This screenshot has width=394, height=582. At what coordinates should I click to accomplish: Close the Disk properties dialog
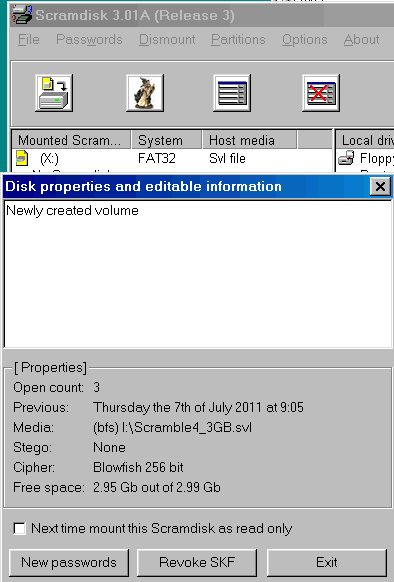click(380, 186)
